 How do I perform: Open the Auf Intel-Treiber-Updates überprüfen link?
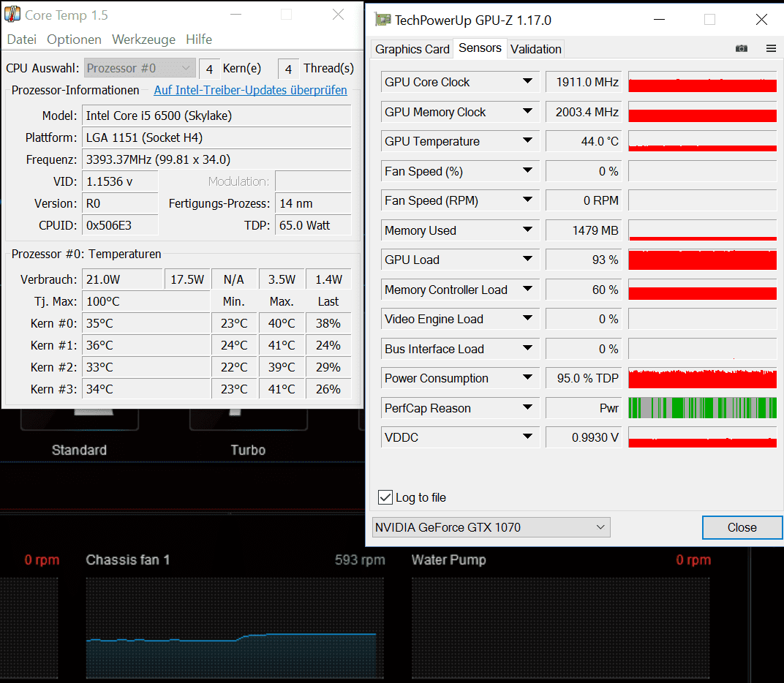pyautogui.click(x=251, y=90)
